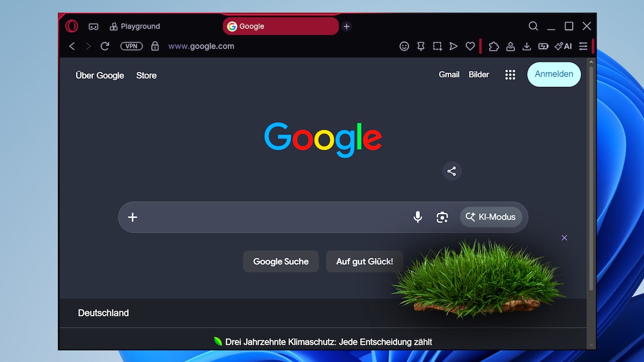This screenshot has height=362, width=644.
Task: Open the profile account icon
Action: pos(510,46)
